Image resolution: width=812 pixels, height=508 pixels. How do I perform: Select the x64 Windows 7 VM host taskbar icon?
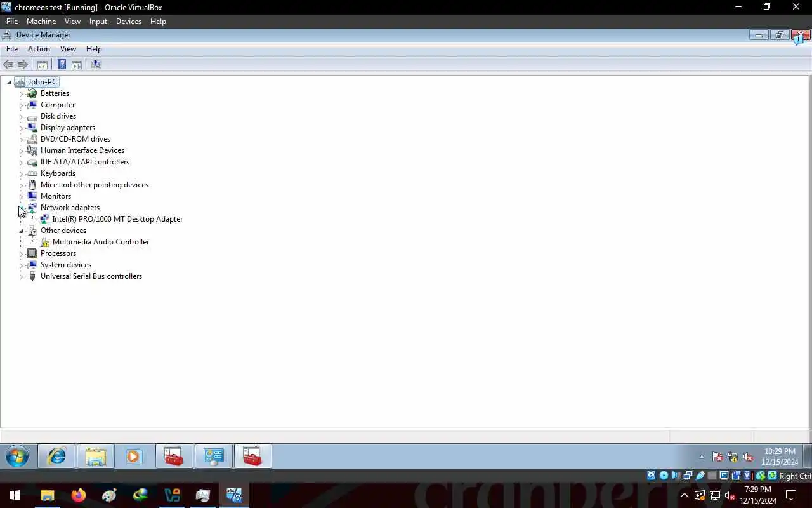234,495
